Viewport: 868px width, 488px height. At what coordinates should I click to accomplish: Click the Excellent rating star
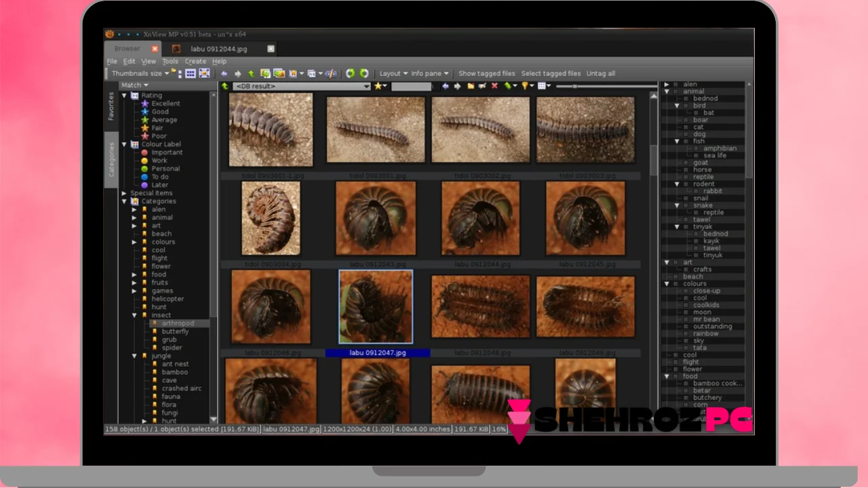(x=144, y=104)
